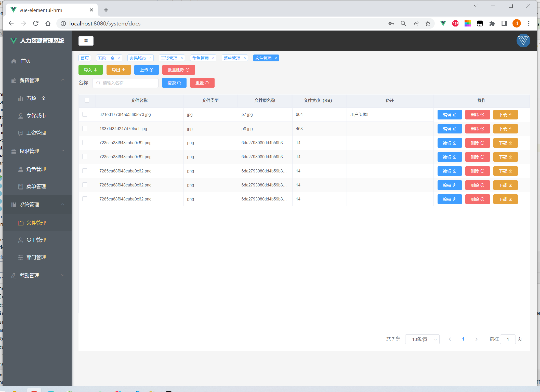Click the grid menu toggle icon in the header
This screenshot has height=392, width=540.
point(86,41)
